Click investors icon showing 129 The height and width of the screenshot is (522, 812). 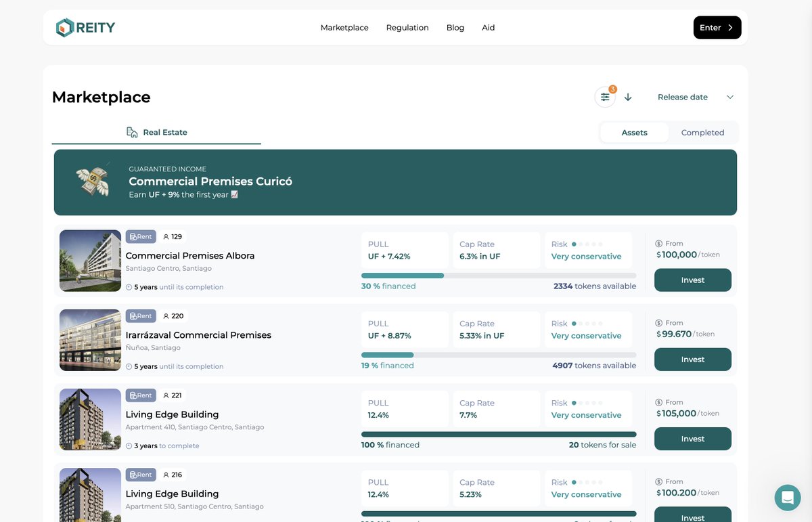pos(166,237)
